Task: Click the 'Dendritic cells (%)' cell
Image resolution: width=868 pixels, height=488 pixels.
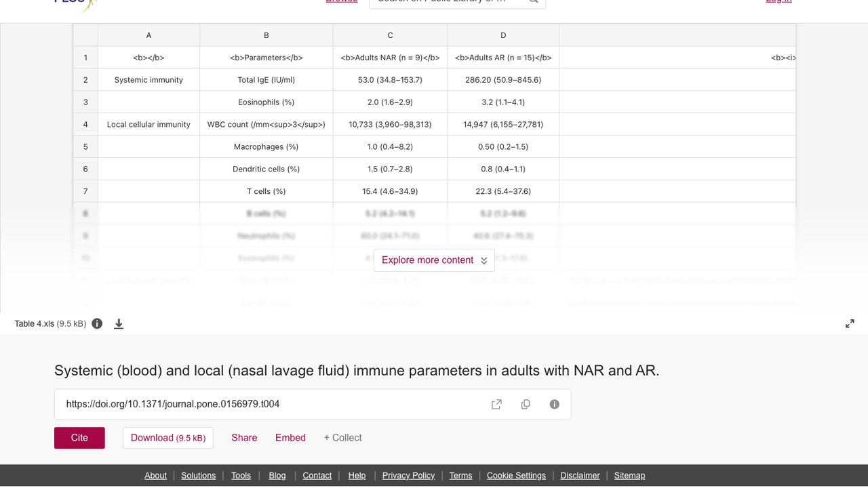Action: click(x=267, y=169)
